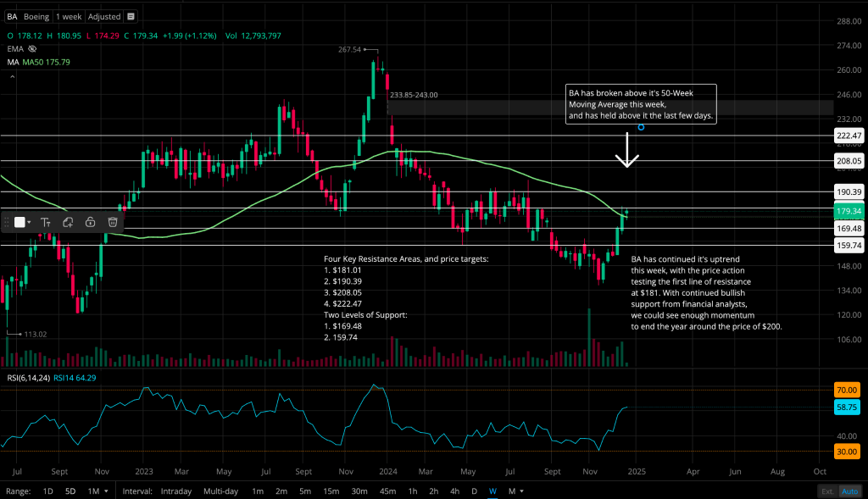Viewport: 868px width, 499px height.
Task: Open the chart notes icon beside Adjusted
Action: point(130,17)
